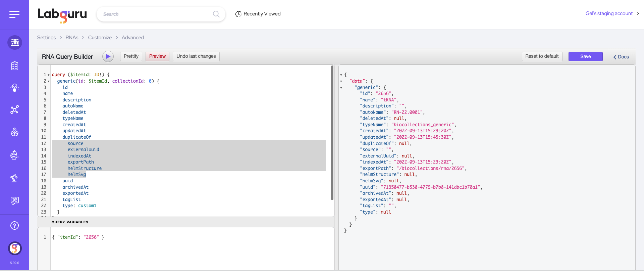The width and height of the screenshot is (644, 271).
Task: Click the Labguru avatar at sidebar bottom
Action: click(x=15, y=249)
